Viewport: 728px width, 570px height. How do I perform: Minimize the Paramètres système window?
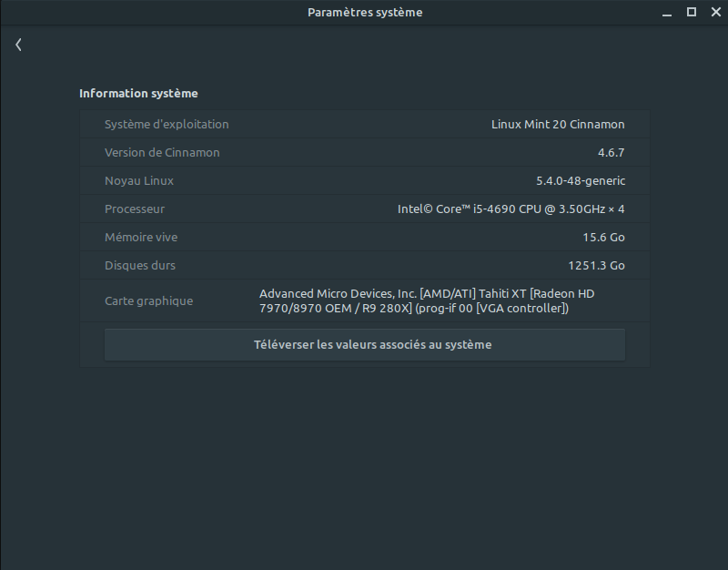(667, 13)
